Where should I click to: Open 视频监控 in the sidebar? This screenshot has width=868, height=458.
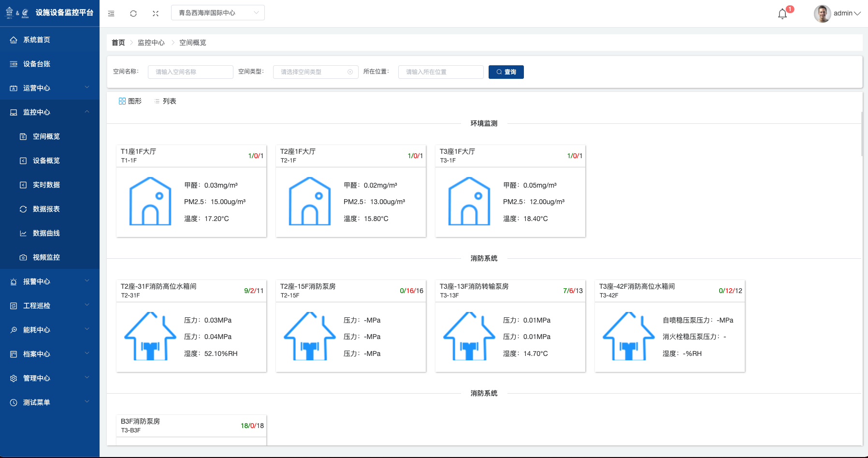pyautogui.click(x=46, y=257)
